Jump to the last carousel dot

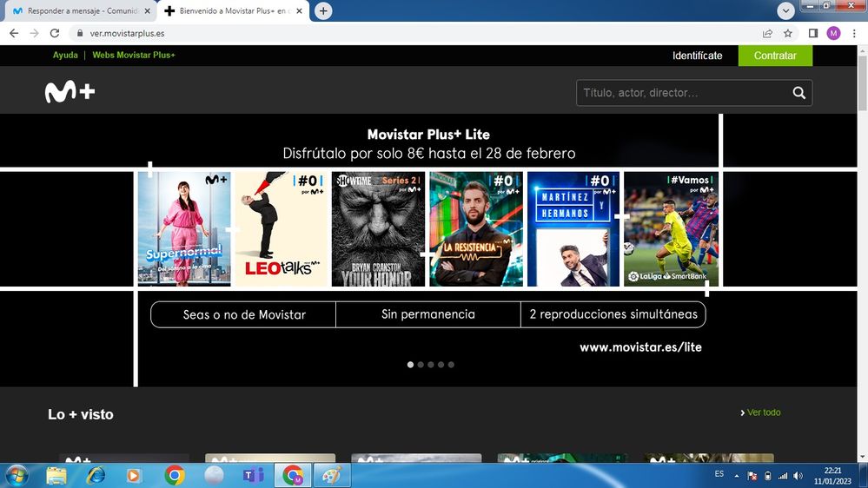pos(451,365)
